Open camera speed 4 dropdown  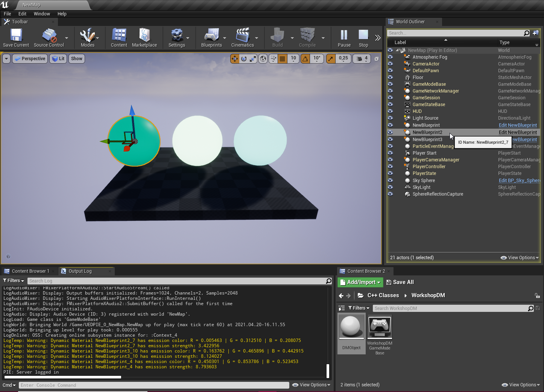tap(362, 59)
